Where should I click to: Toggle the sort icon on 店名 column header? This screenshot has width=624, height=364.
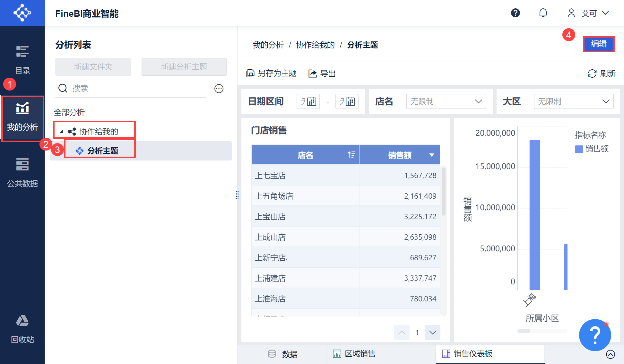pyautogui.click(x=351, y=155)
